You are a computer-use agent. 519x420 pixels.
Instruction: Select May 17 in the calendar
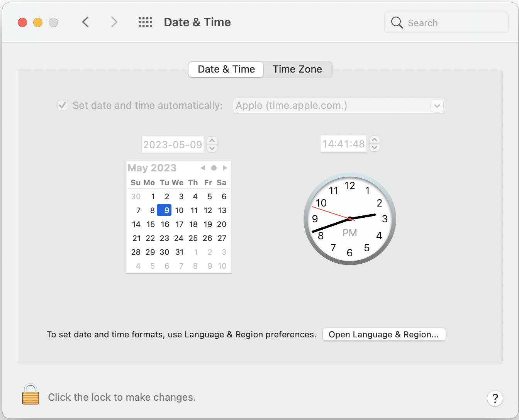pos(180,224)
